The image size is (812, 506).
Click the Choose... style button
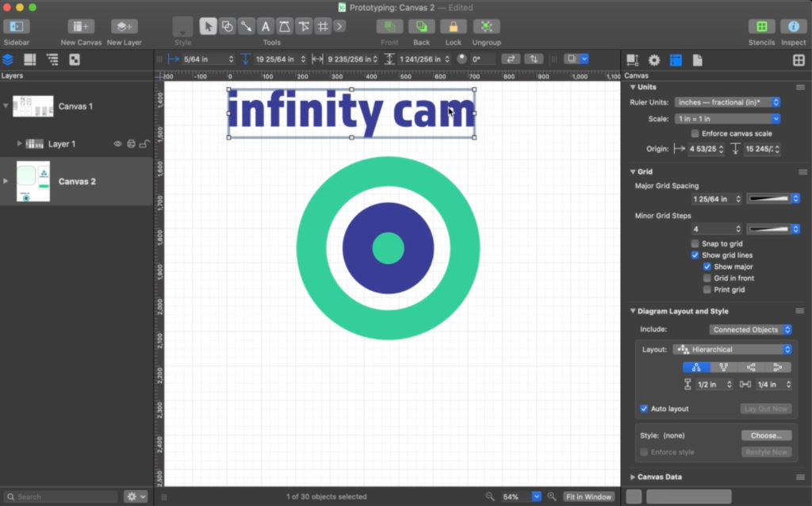(x=766, y=435)
